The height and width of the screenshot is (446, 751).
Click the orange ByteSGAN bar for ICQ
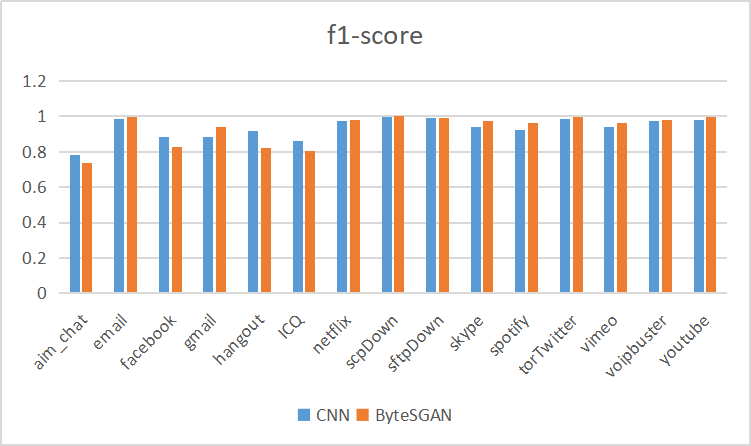tap(310, 222)
